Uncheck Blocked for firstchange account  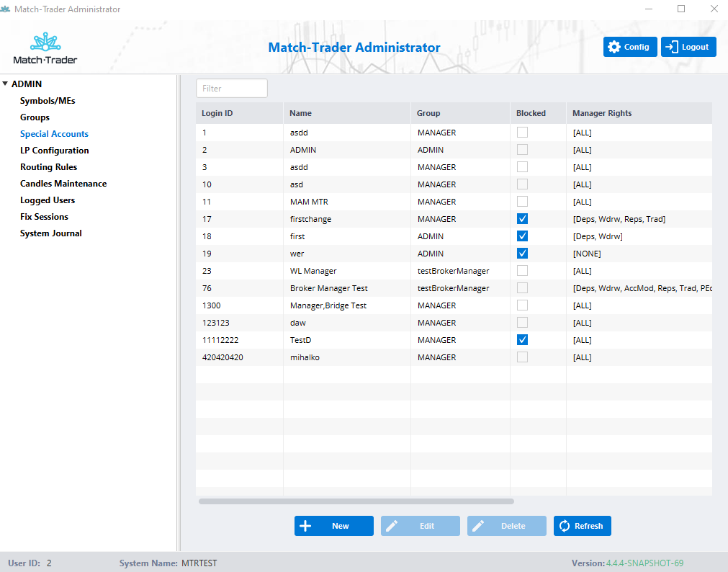pos(522,219)
